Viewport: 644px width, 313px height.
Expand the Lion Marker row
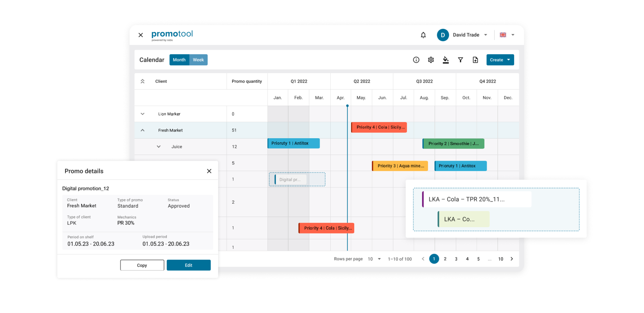143,114
